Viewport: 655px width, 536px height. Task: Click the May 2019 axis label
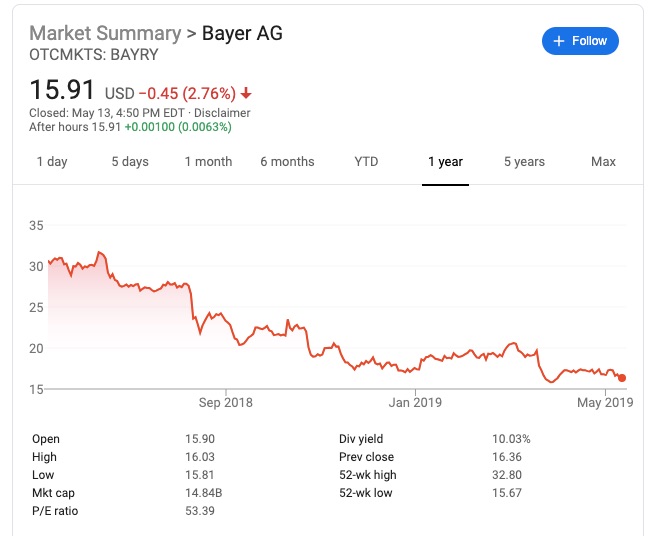click(605, 403)
